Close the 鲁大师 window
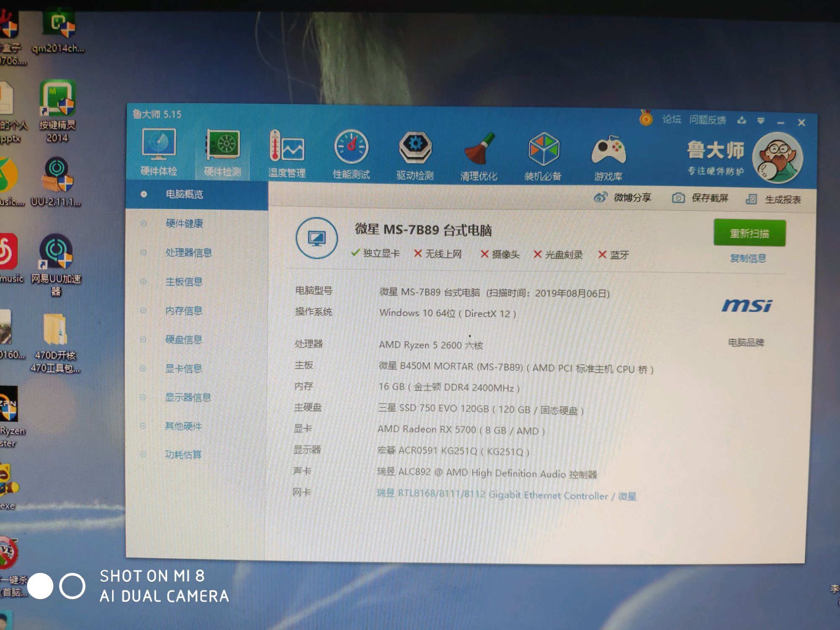The image size is (840, 630). (x=801, y=123)
